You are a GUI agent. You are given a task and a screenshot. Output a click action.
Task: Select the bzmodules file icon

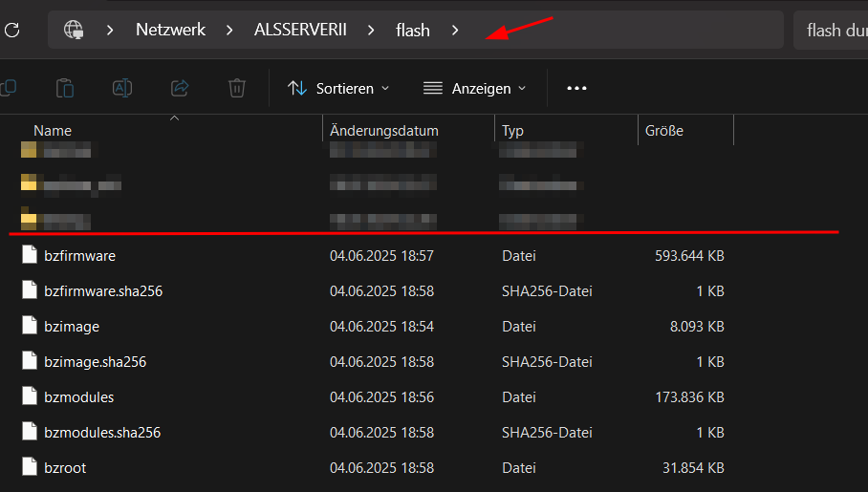[30, 396]
